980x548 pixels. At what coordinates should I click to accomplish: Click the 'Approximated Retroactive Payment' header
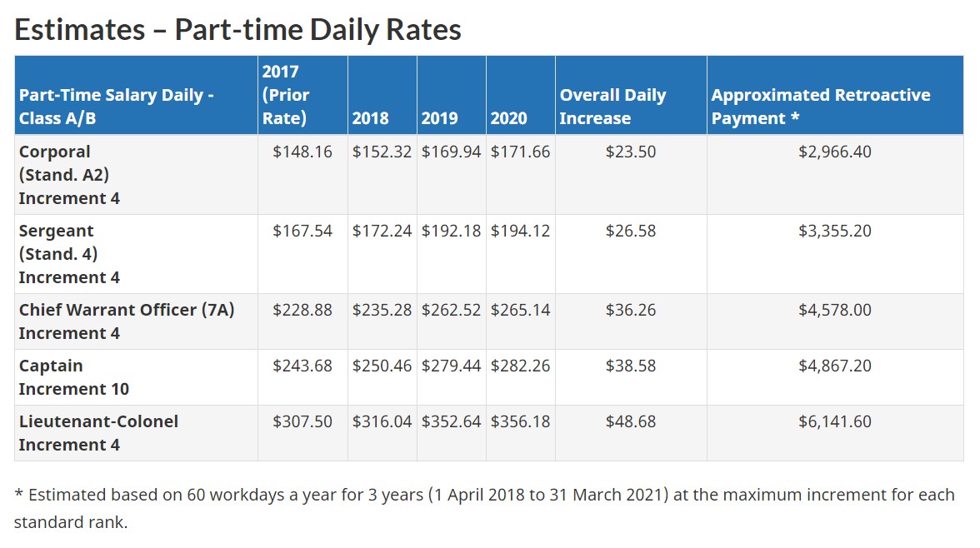click(x=821, y=107)
